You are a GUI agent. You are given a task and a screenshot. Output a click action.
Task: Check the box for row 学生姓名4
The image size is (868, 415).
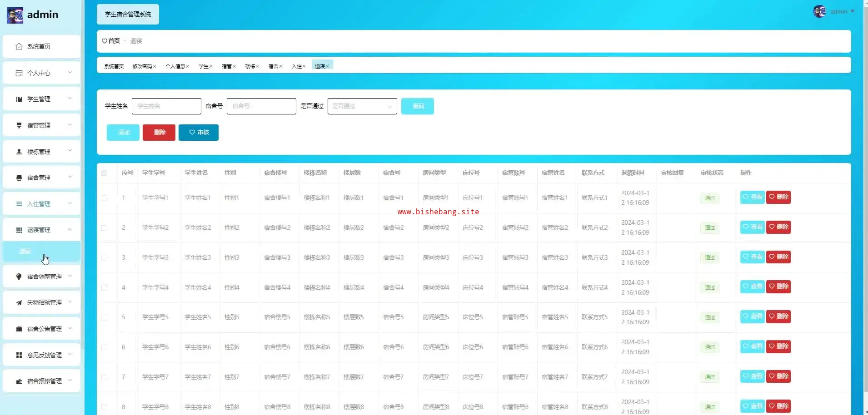coord(105,288)
